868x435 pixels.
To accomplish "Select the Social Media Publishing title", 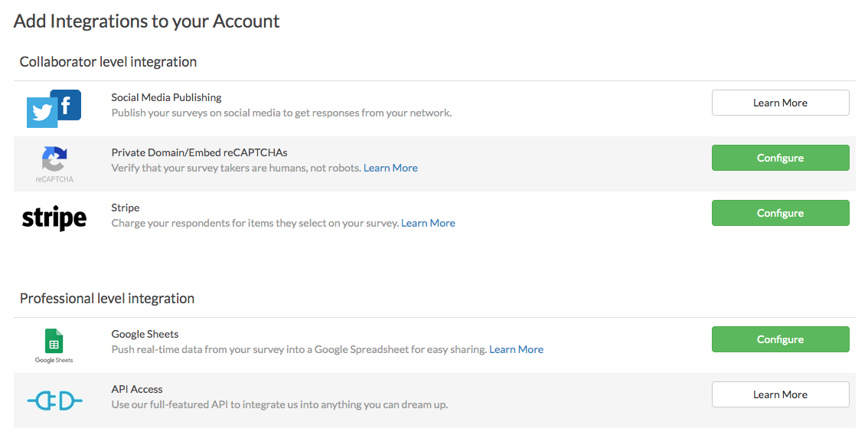I will point(166,97).
